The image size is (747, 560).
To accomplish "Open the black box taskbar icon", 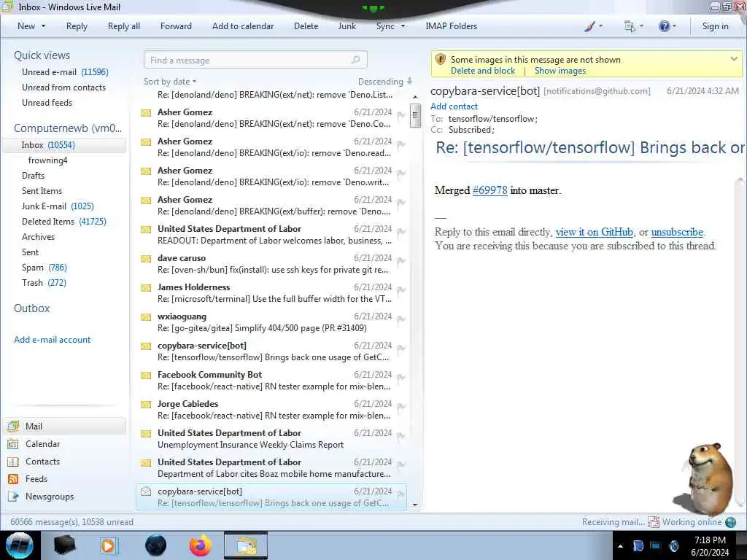I will tap(64, 545).
